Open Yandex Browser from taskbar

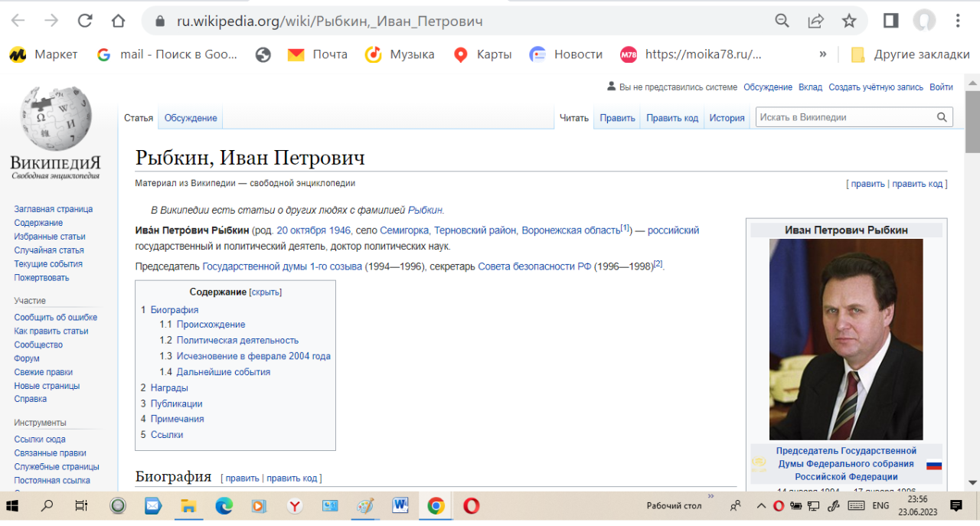(295, 505)
